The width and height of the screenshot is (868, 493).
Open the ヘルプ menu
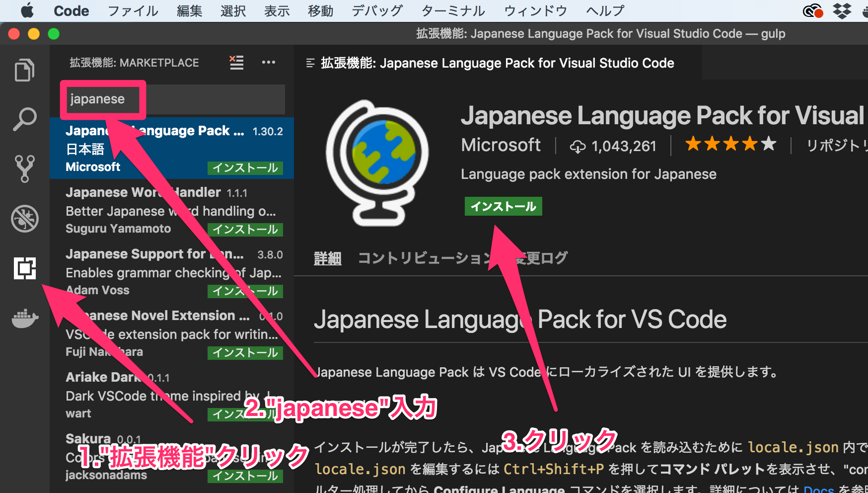pyautogui.click(x=605, y=10)
